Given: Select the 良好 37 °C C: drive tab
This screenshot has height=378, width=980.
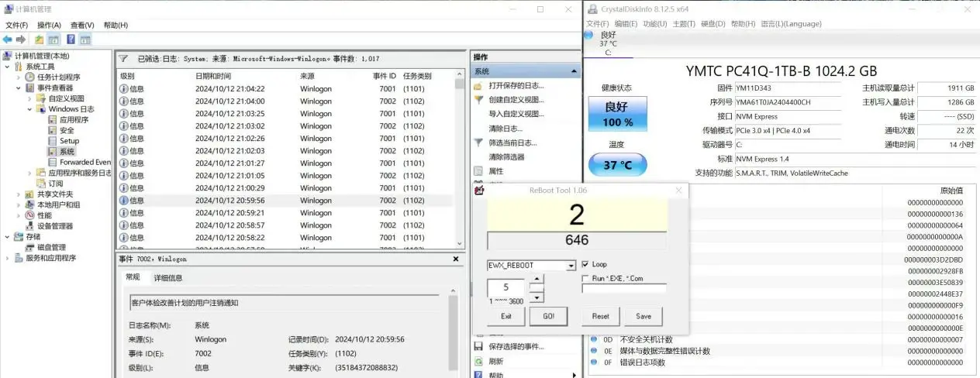Looking at the screenshot, I should 609,43.
